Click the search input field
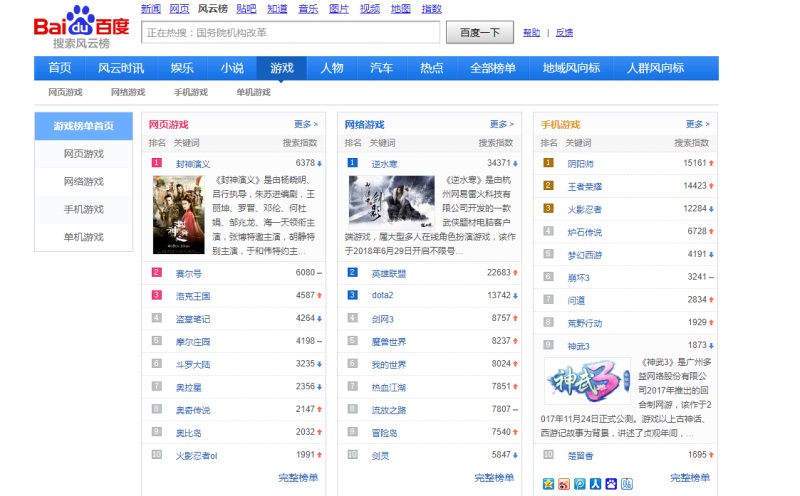This screenshot has height=496, width=800. tap(290, 33)
